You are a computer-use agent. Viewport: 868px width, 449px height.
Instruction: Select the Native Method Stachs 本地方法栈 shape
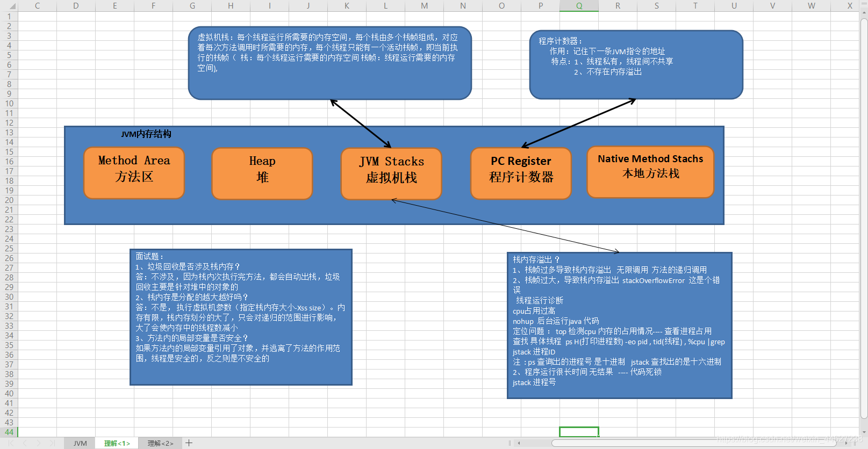[650, 172]
